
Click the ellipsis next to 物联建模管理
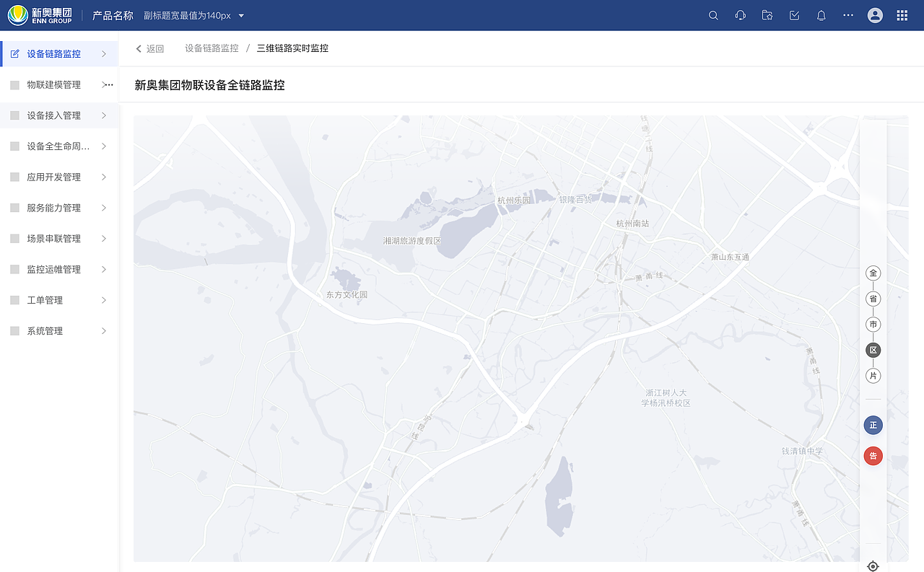coord(110,84)
